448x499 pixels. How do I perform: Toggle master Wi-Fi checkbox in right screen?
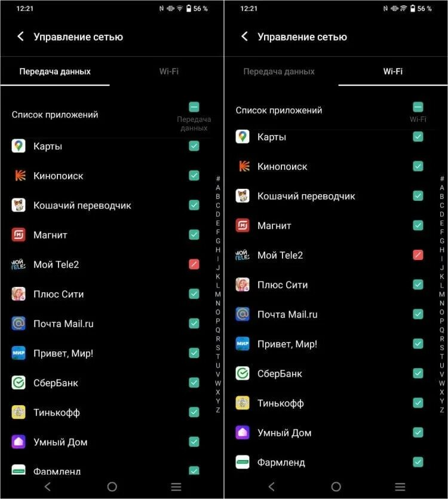pos(418,107)
